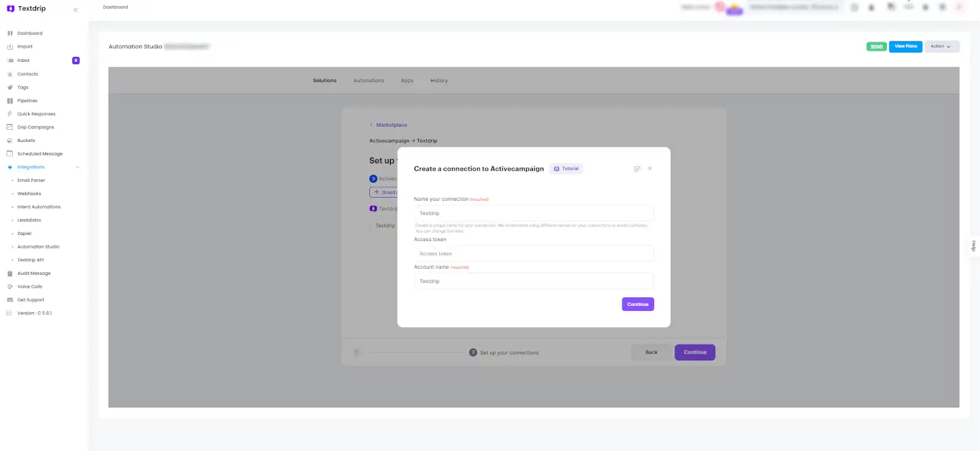This screenshot has width=980, height=451.
Task: Switch to the History tab
Action: [439, 81]
